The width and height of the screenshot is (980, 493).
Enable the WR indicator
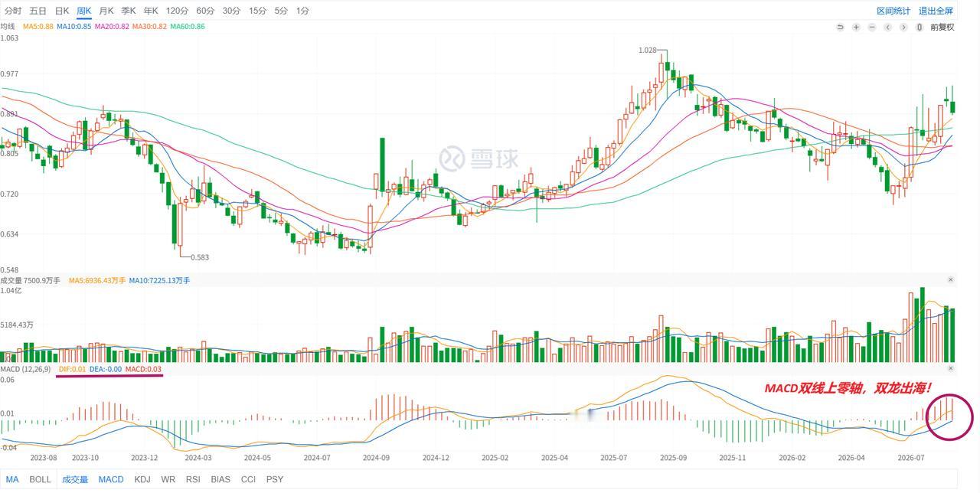point(168,480)
